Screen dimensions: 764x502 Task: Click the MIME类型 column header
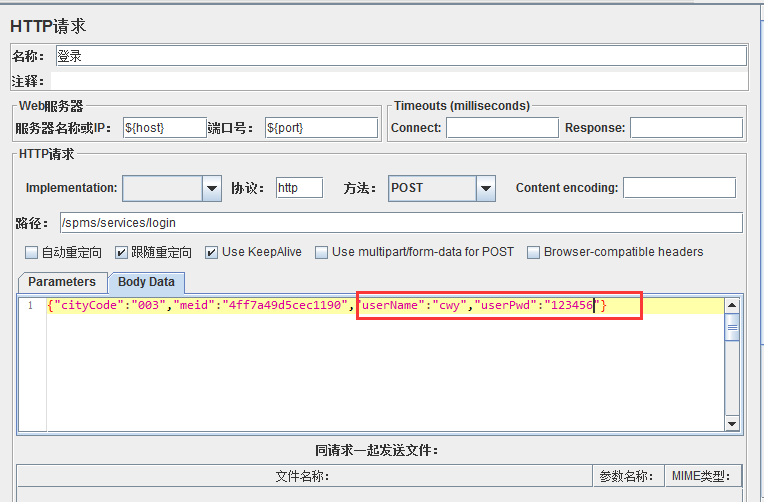pos(703,476)
